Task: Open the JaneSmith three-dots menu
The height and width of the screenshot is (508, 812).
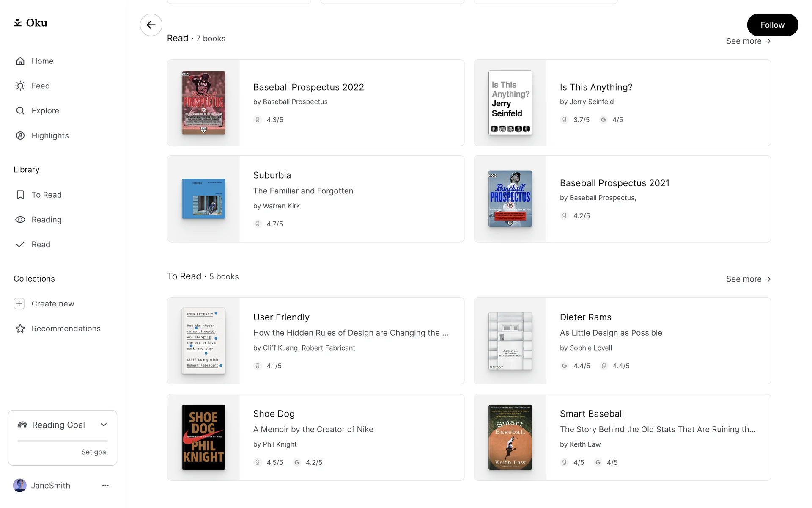Action: point(105,486)
